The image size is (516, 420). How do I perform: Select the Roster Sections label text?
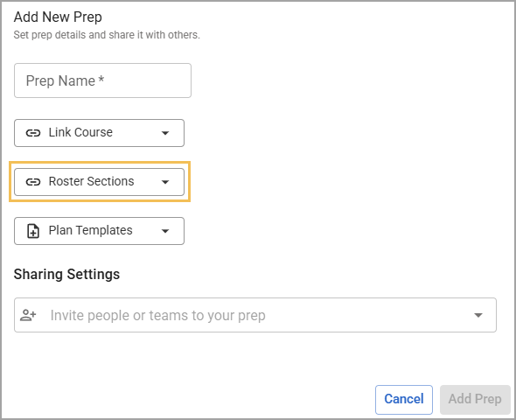pyautogui.click(x=92, y=181)
